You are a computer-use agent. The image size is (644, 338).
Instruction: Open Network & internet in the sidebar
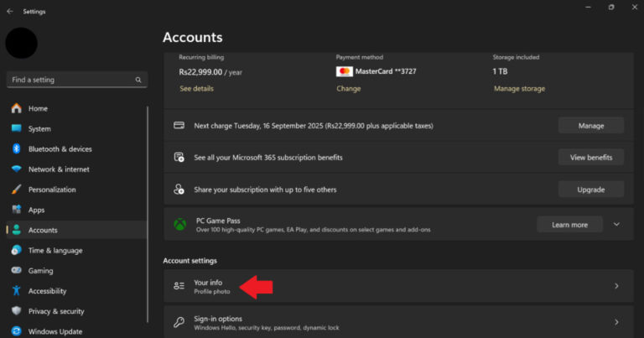(x=76, y=169)
